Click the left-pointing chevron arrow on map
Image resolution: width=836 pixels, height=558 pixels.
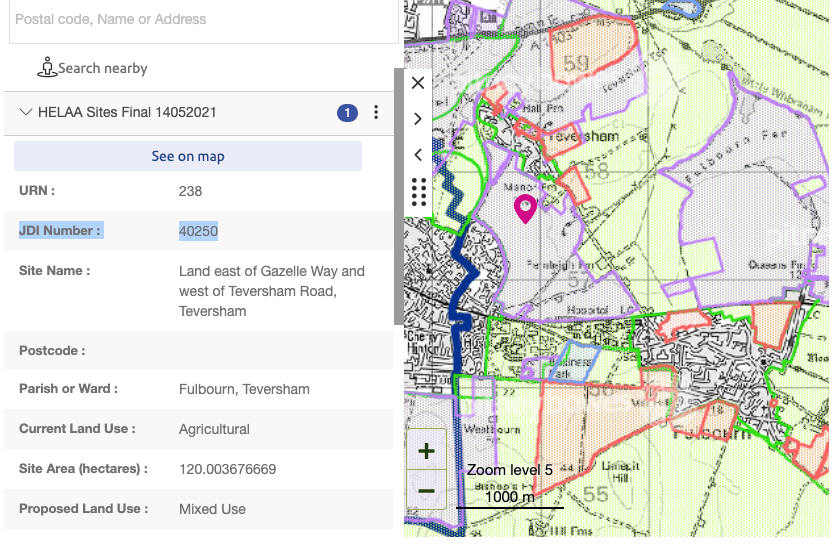(x=418, y=155)
